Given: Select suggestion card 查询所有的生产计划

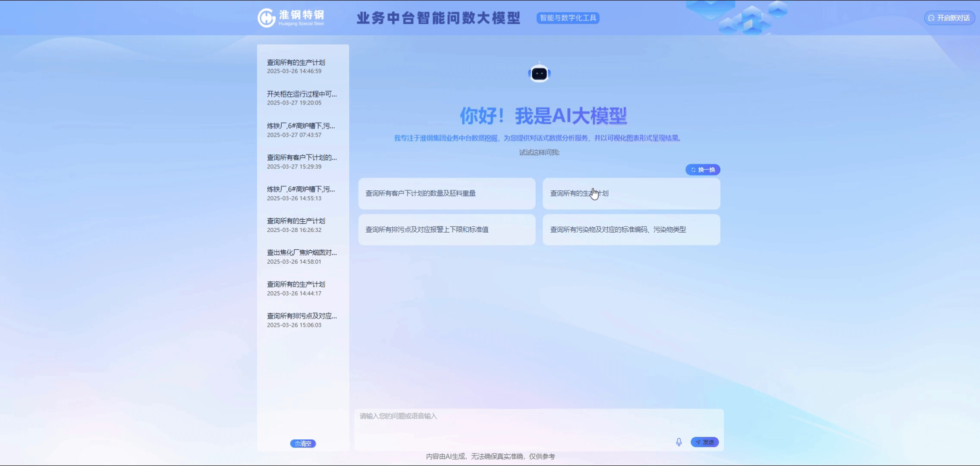Looking at the screenshot, I should 631,193.
